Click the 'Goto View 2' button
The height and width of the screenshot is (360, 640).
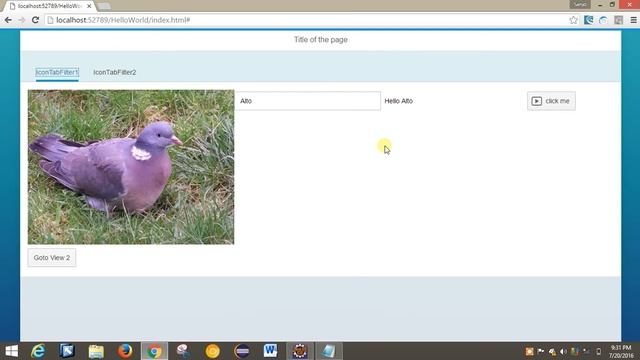tap(52, 258)
